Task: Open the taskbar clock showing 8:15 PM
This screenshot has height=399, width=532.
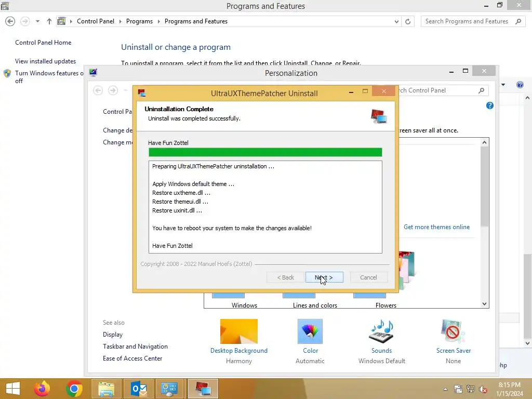Action: [509, 389]
